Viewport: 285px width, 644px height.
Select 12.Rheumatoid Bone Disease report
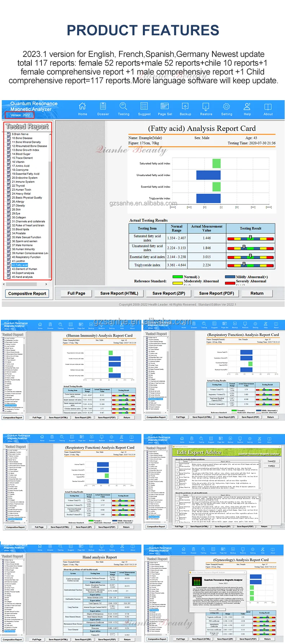29,146
